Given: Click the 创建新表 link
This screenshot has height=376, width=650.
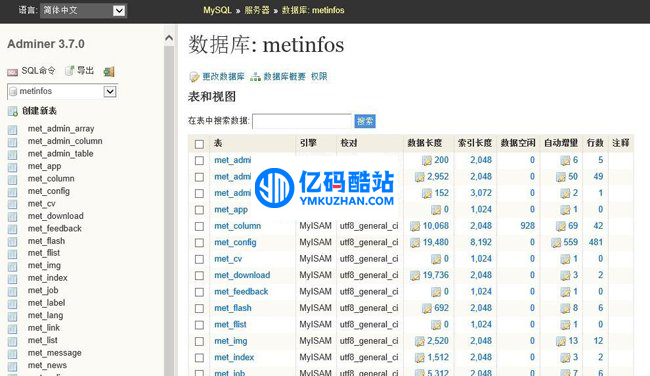Looking at the screenshot, I should tap(39, 111).
